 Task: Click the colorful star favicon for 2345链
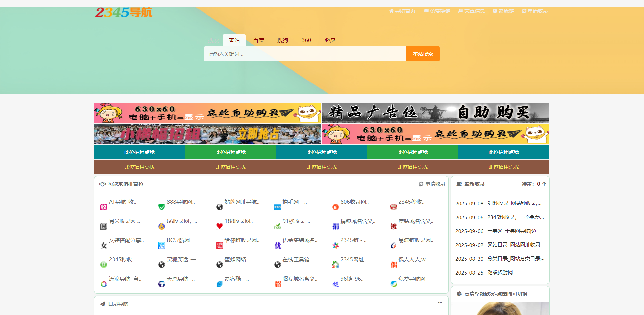point(336,246)
